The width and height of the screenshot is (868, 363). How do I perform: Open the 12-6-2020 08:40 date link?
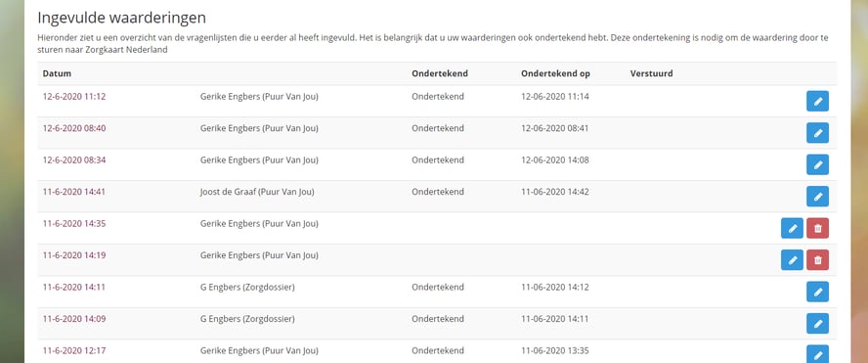74,128
